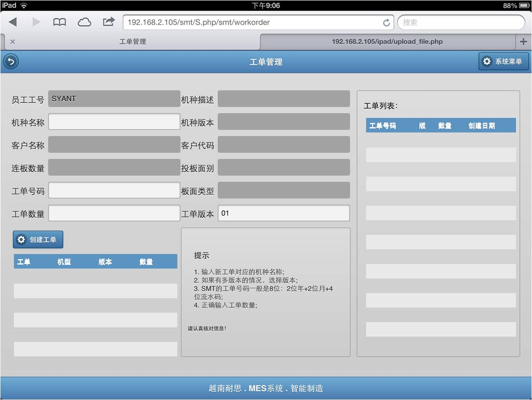Tap the 搜索 search box
The image size is (532, 400).
tap(461, 22)
